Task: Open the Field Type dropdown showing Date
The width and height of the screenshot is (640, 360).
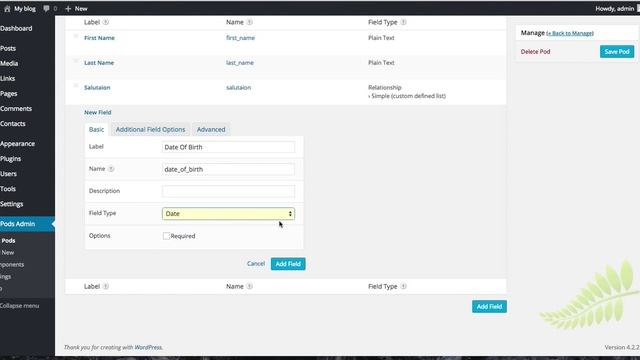Action: [228, 213]
